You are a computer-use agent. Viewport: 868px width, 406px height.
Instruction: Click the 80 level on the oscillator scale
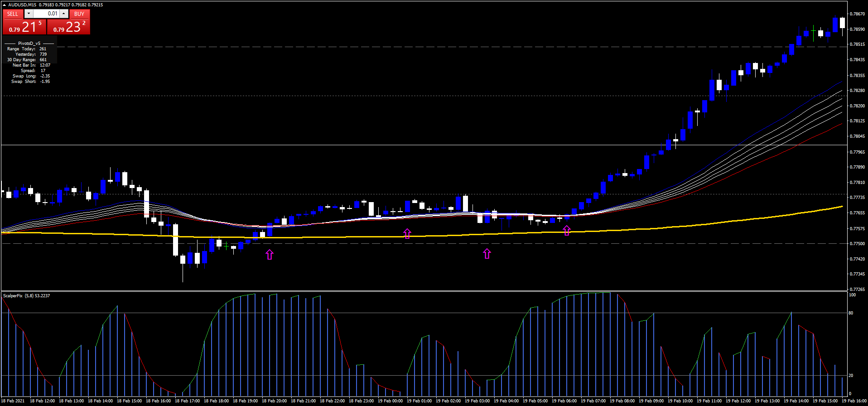click(x=851, y=313)
